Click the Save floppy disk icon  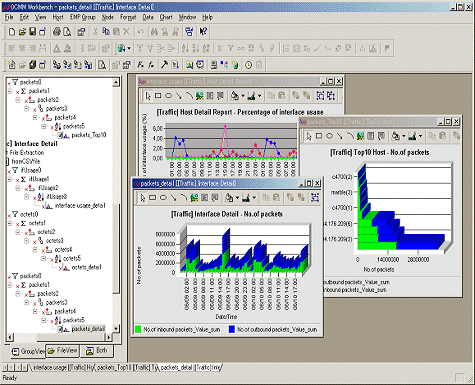(x=33, y=32)
